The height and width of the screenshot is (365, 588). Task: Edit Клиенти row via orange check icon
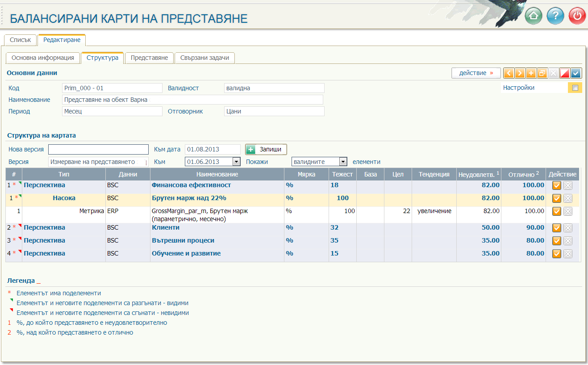coord(557,228)
